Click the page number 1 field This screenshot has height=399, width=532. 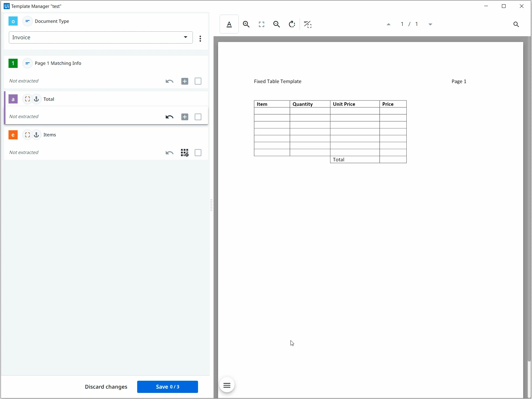click(402, 24)
